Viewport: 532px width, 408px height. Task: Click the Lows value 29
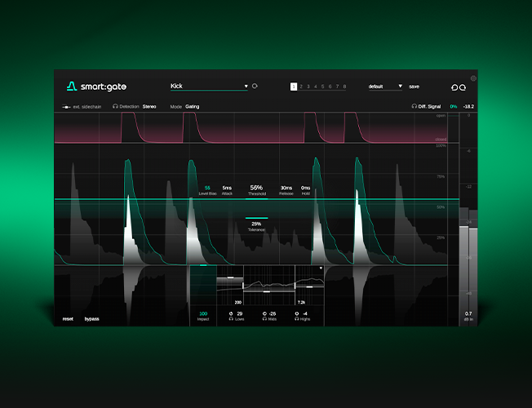(240, 313)
